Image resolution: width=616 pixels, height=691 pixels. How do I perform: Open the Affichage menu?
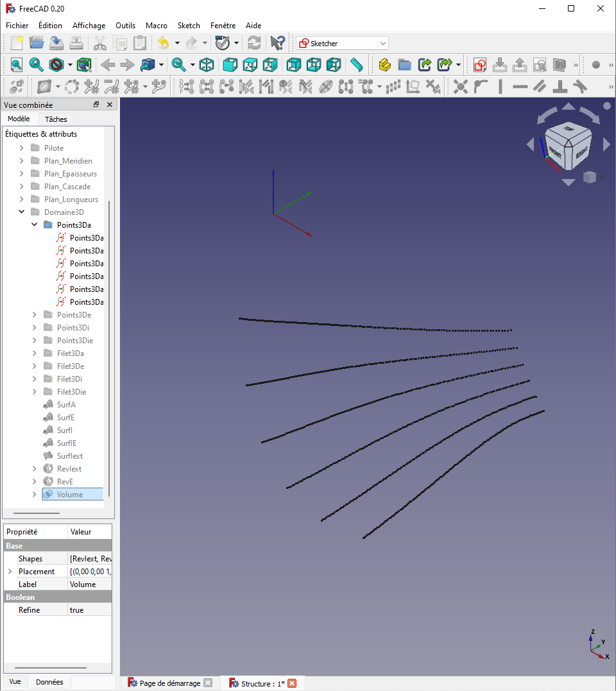89,26
